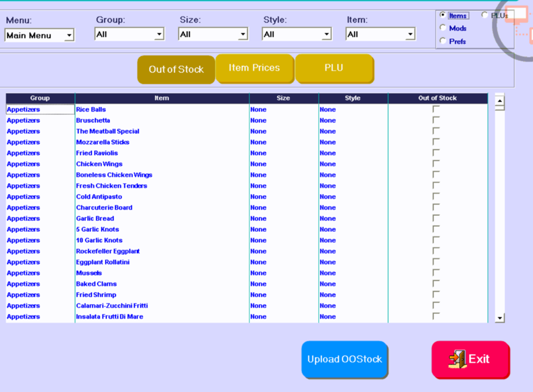Click the exit door icon
533x392 pixels.
(x=458, y=359)
